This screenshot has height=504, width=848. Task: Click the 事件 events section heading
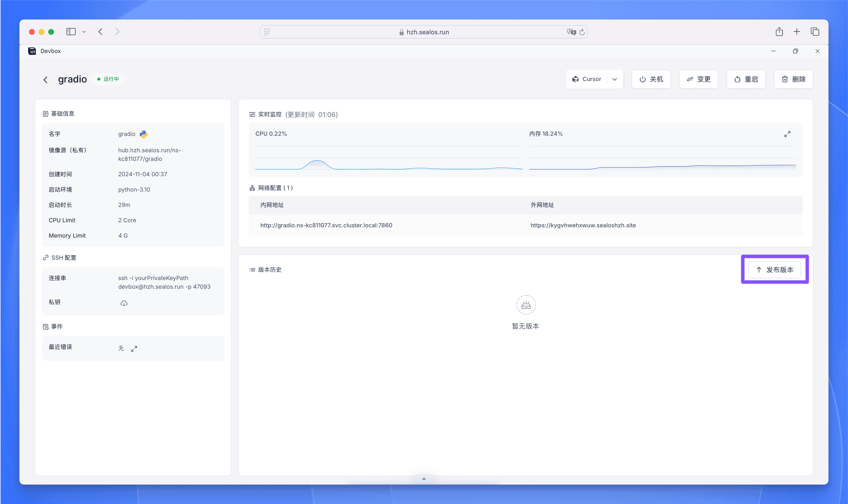[57, 327]
